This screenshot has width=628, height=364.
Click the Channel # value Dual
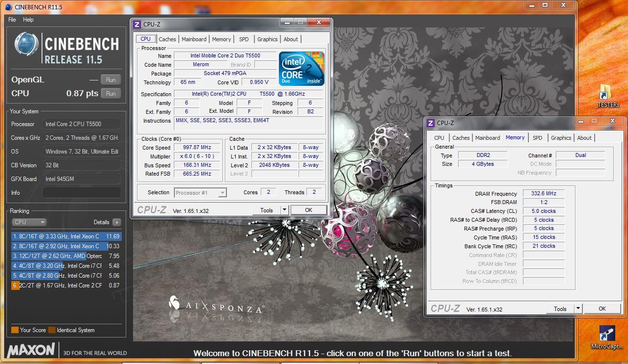click(580, 155)
